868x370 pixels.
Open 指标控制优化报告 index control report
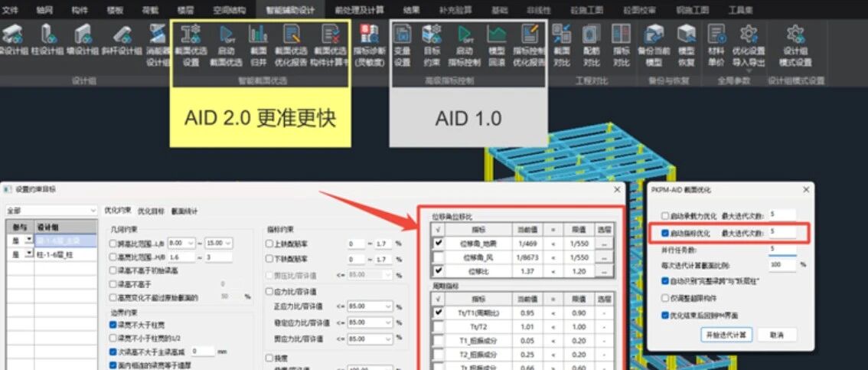(x=529, y=45)
